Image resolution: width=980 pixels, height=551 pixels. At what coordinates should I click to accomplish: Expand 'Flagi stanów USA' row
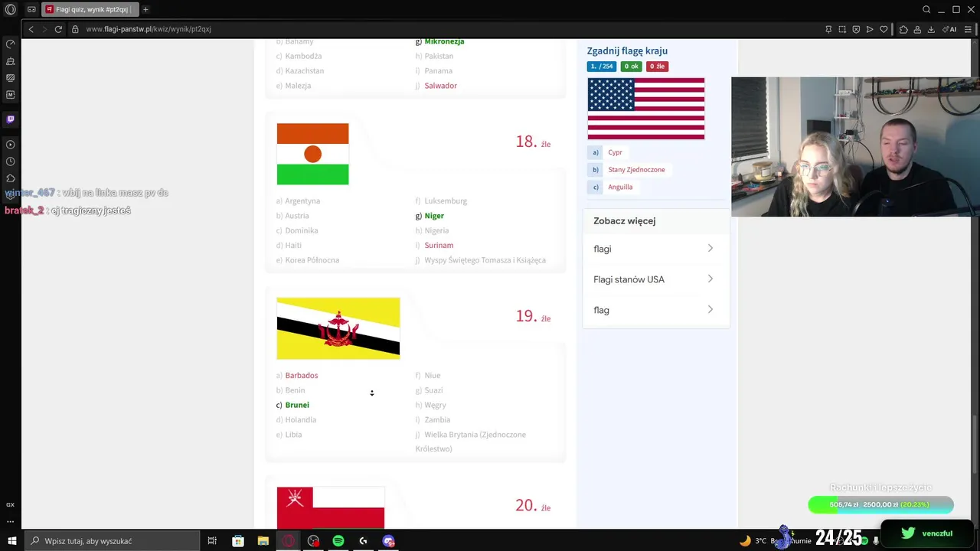tap(655, 279)
